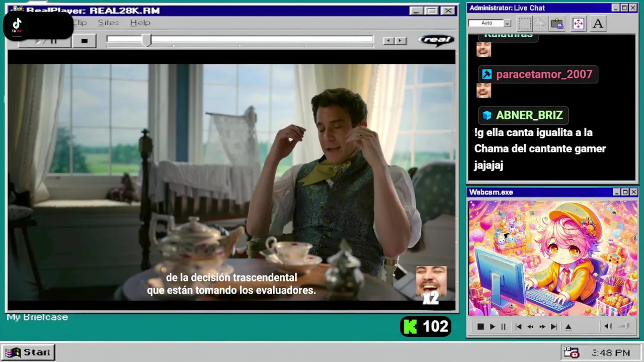644x362 pixels.
Task: Click the 3:48 PM taskbar clock
Action: (x=611, y=352)
